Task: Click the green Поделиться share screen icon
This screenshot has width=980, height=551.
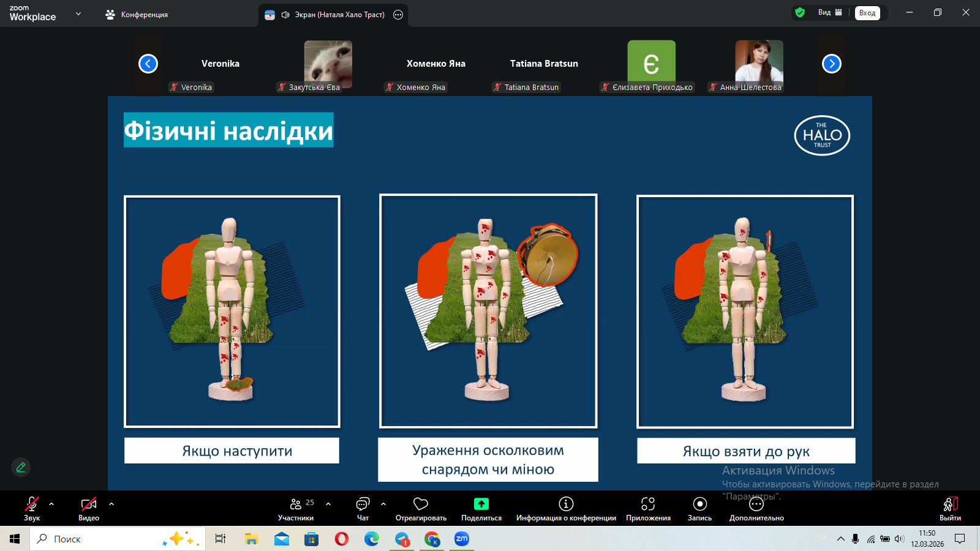Action: click(481, 504)
